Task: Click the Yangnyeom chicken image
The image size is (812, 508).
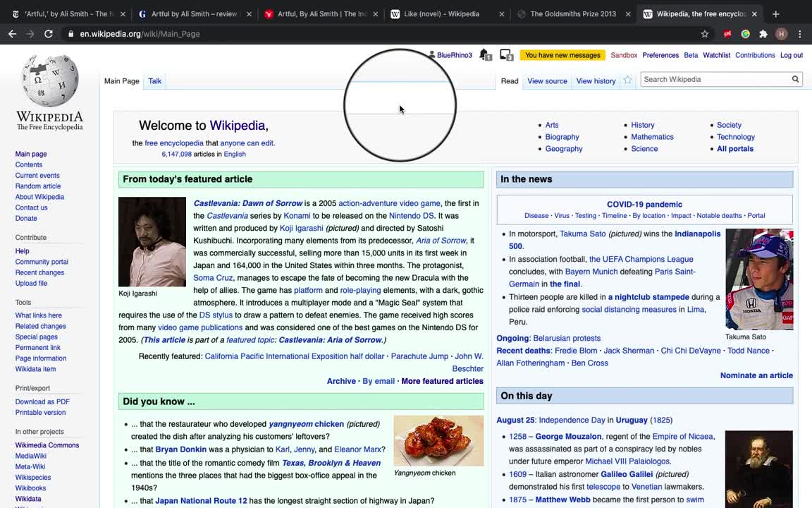Action: pyautogui.click(x=438, y=440)
